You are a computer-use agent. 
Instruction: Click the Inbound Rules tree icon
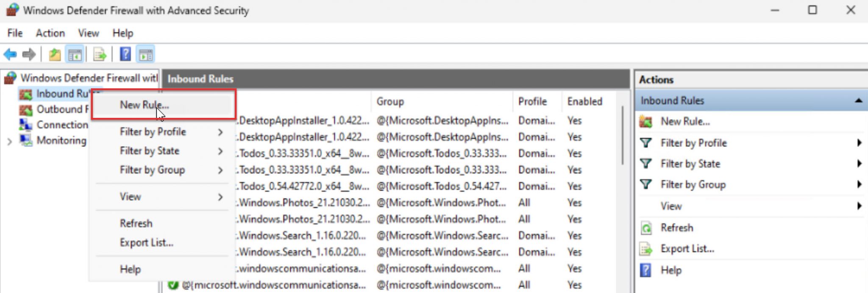click(x=26, y=94)
